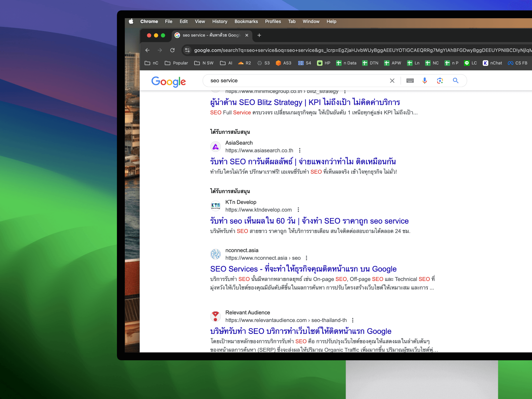Click the magnifier search button
Viewport: 532px width, 399px height.
click(456, 81)
